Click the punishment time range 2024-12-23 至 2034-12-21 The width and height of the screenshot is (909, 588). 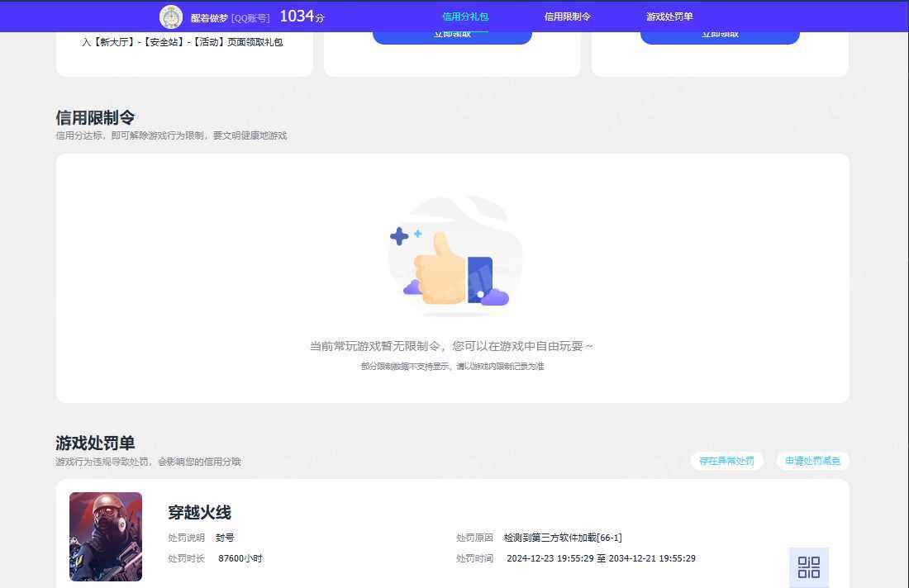(x=601, y=558)
